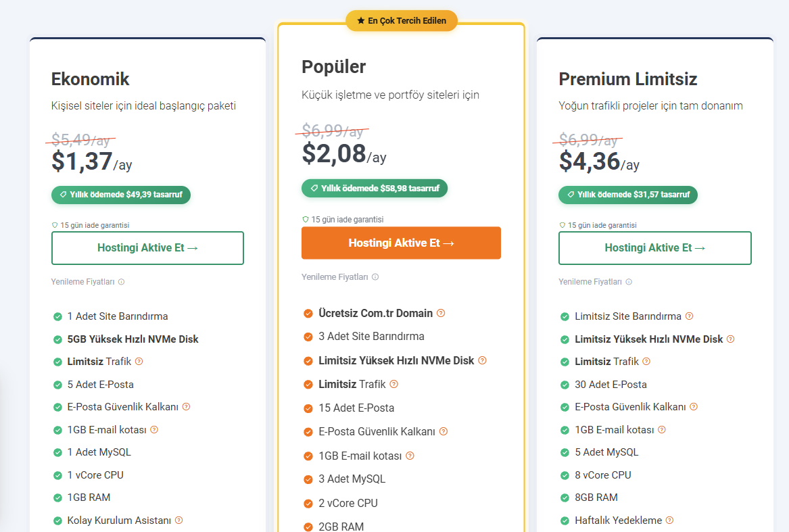Click help icon beside Ücretsiz Com.tr Domain
The image size is (789, 532).
pos(441,313)
